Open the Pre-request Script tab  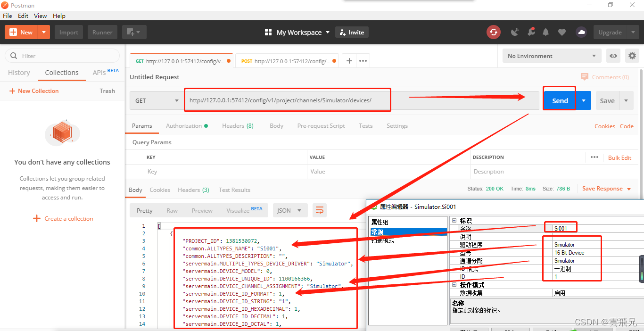click(321, 126)
